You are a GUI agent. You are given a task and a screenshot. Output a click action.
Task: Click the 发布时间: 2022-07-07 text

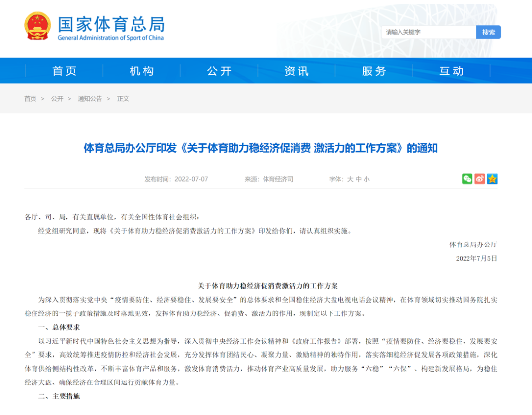click(x=176, y=179)
